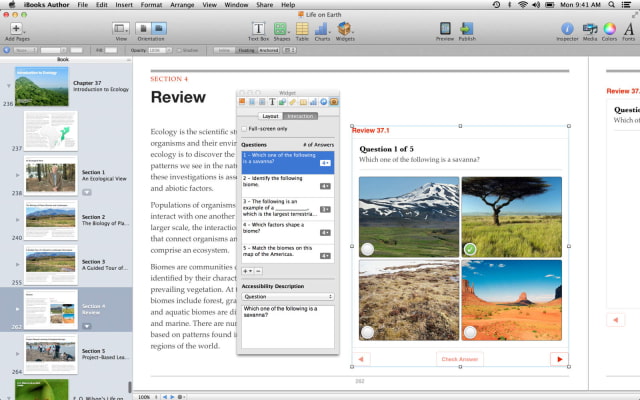Open the Colors picker
The width and height of the screenshot is (640, 400).
point(609,28)
